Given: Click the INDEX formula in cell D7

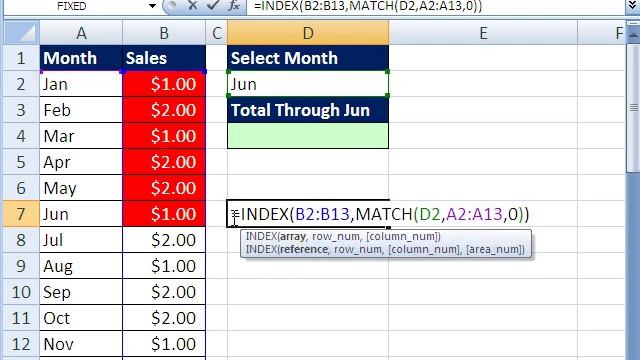Looking at the screenshot, I should pos(380,214).
